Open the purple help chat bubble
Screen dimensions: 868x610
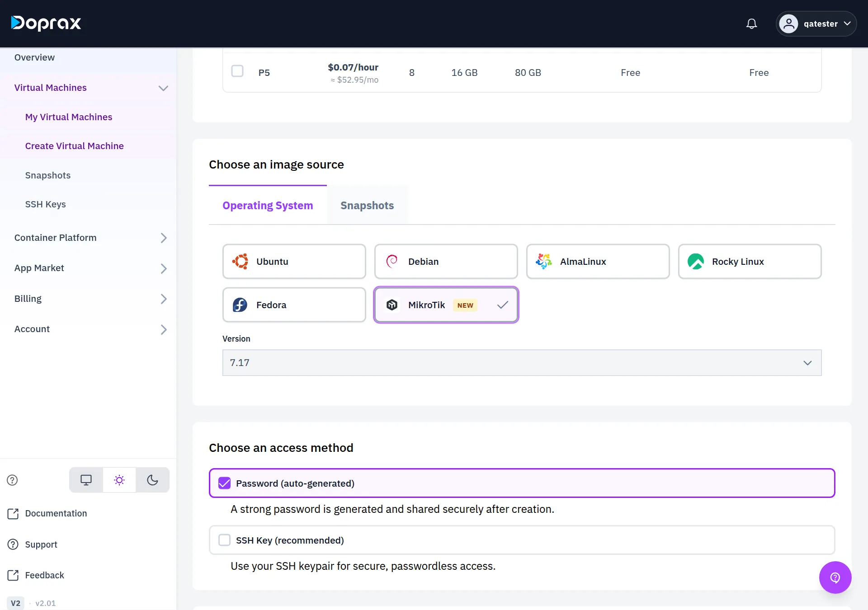point(835,577)
